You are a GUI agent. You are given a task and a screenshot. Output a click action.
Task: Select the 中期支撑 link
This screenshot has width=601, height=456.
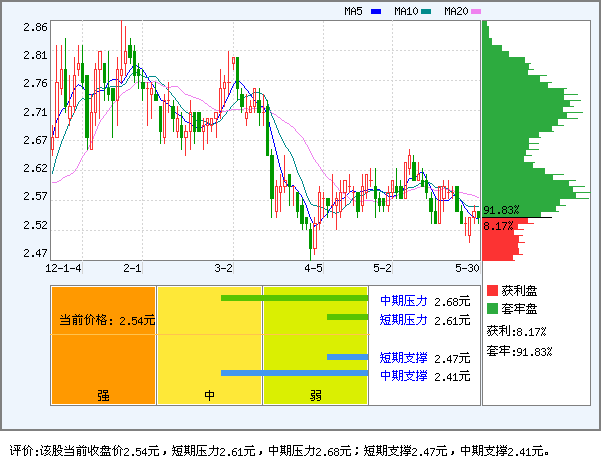tap(403, 376)
